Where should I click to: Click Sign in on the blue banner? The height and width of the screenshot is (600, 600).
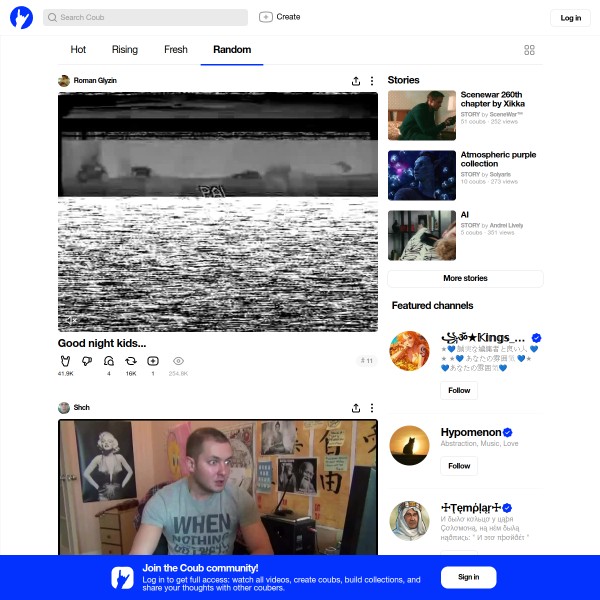[x=468, y=577]
